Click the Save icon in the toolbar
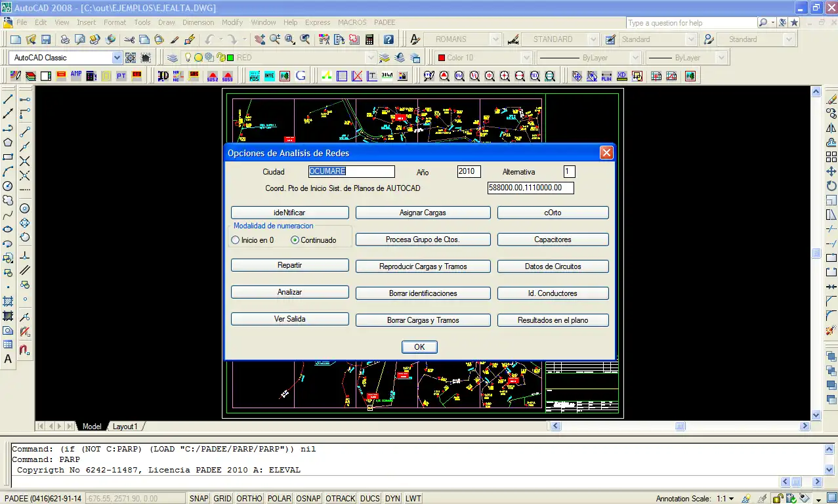838x504 pixels. [x=46, y=39]
